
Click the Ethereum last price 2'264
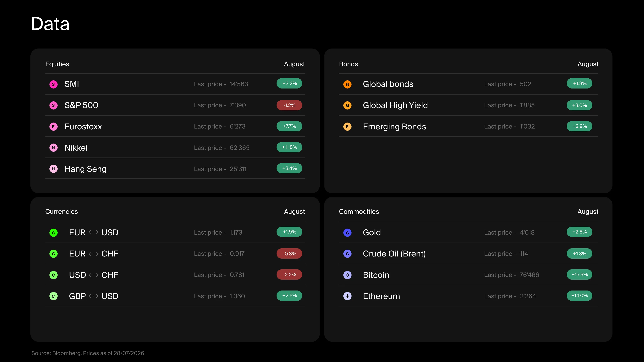tap(528, 296)
